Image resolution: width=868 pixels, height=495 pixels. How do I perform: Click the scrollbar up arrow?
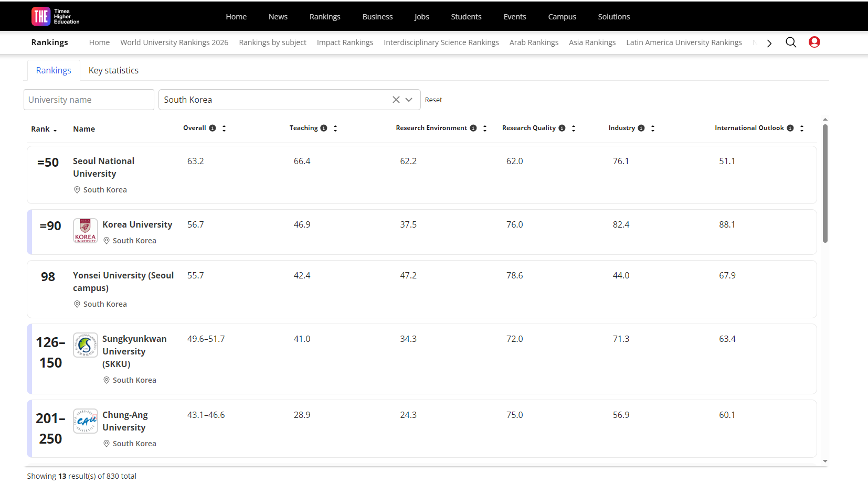[825, 120]
